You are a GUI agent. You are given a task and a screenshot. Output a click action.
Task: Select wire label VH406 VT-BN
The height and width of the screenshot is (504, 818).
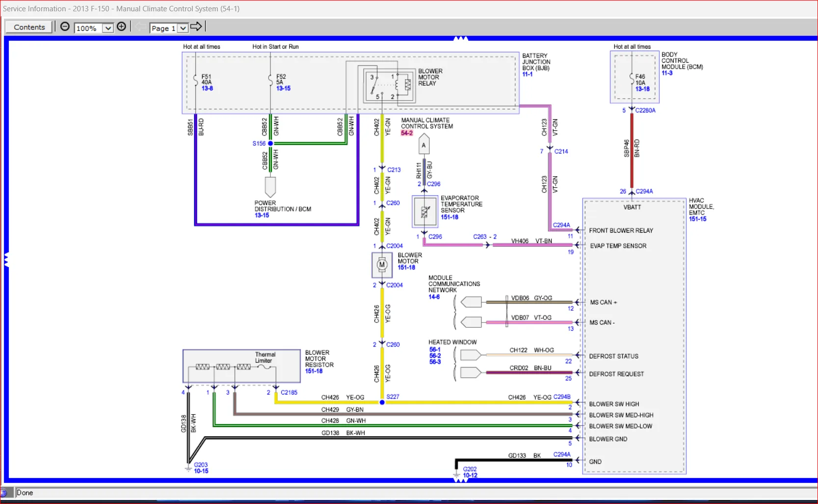tap(531, 241)
